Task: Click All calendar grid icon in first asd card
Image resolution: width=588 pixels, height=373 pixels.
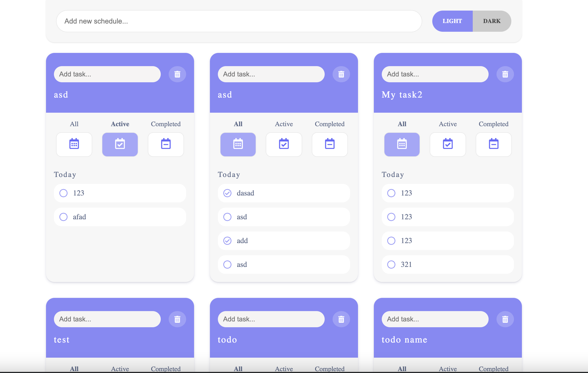Action: click(74, 144)
